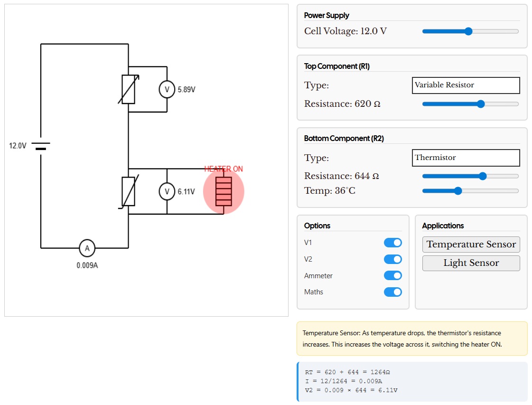532x405 pixels.
Task: Click the 'Top Component (R1)' heading
Action: click(x=336, y=66)
